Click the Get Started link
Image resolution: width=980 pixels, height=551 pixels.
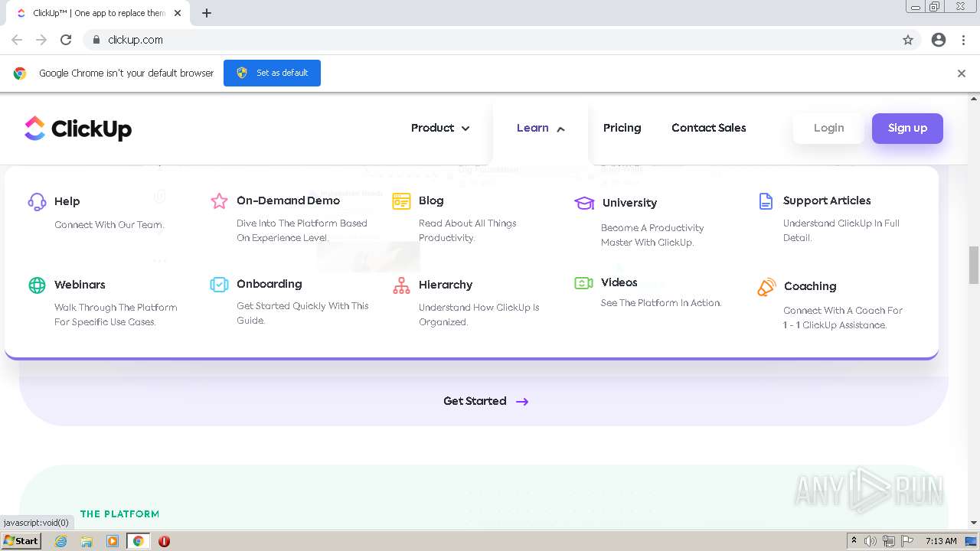point(486,401)
